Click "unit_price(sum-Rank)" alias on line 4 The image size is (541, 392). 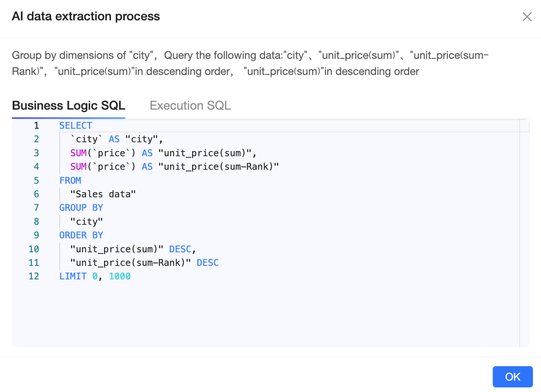pos(218,166)
